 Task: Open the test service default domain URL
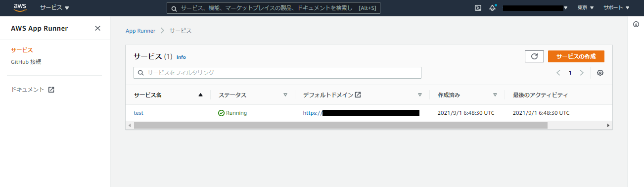point(361,113)
